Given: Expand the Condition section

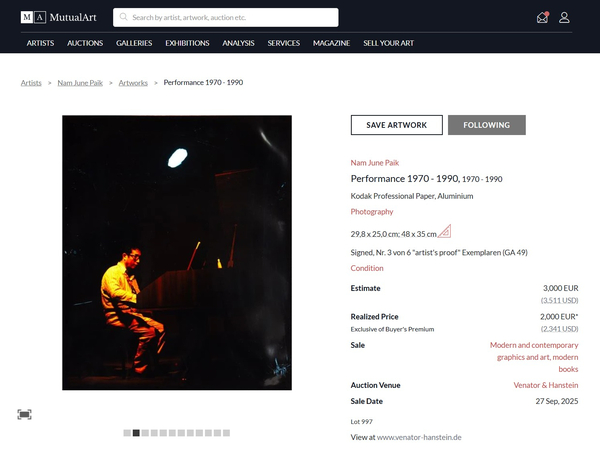Looking at the screenshot, I should click(x=367, y=268).
